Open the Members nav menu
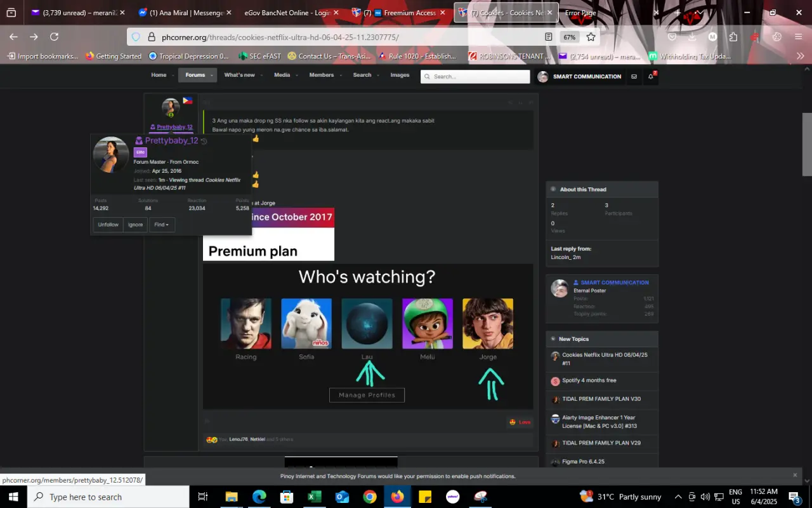This screenshot has height=508, width=812. 322,75
